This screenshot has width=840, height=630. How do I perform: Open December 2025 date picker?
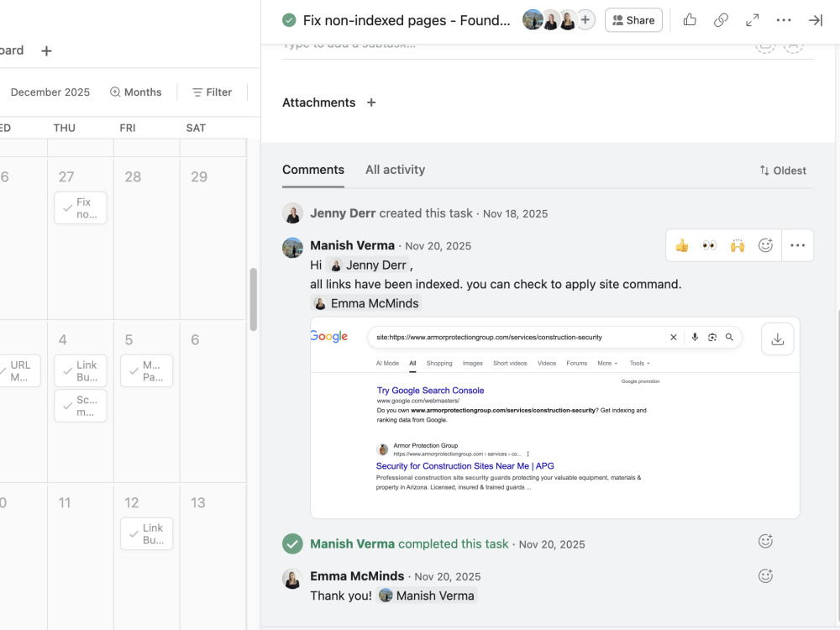(50, 92)
